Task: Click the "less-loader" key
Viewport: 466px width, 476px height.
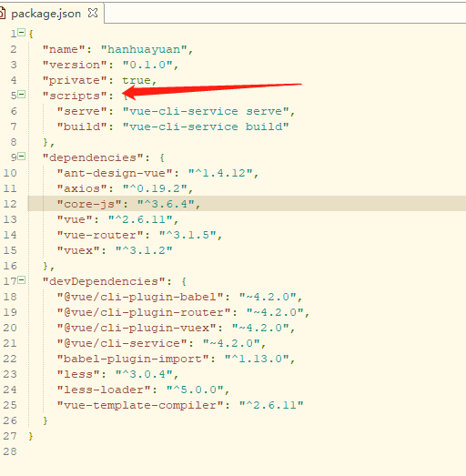Action: click(104, 390)
